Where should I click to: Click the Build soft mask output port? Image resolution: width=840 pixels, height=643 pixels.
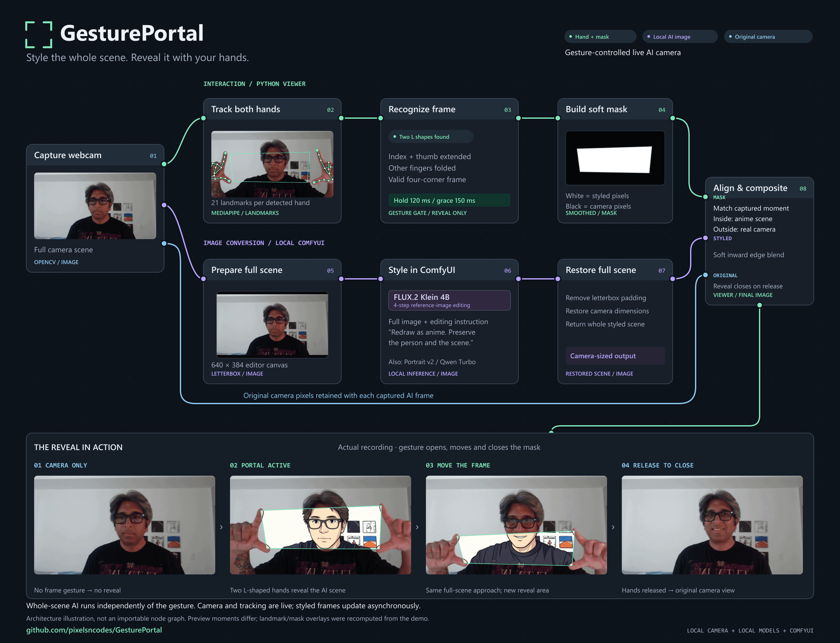(673, 118)
